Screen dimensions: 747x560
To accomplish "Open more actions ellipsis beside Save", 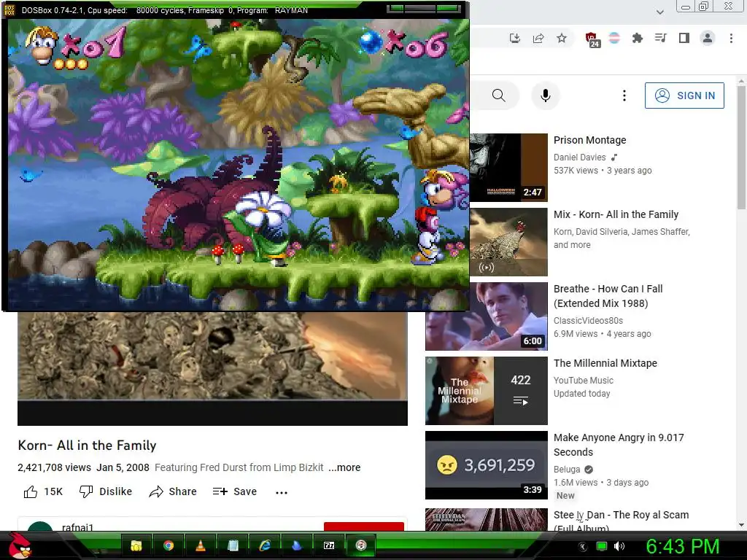I will click(282, 492).
